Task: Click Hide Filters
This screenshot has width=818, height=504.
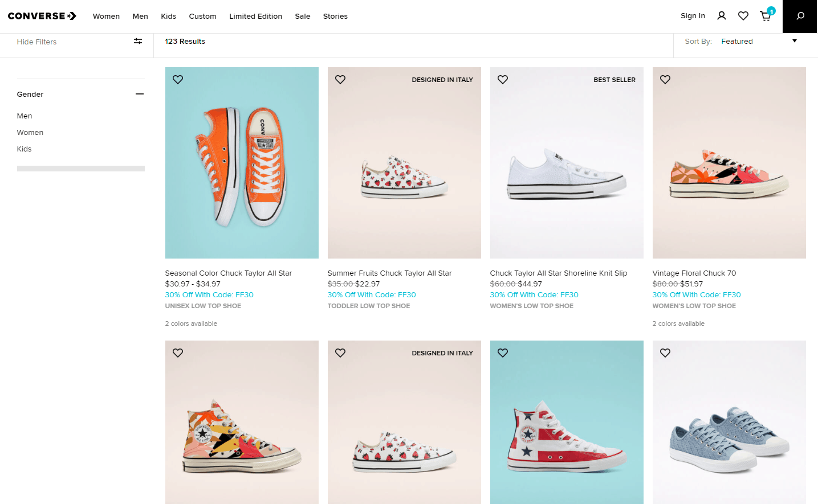Action: pyautogui.click(x=36, y=42)
